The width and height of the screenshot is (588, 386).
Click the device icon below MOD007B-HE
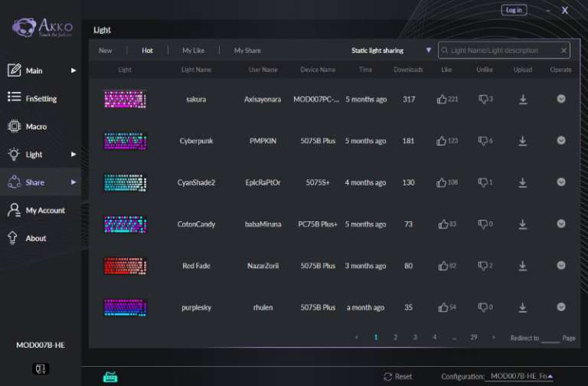coord(41,368)
